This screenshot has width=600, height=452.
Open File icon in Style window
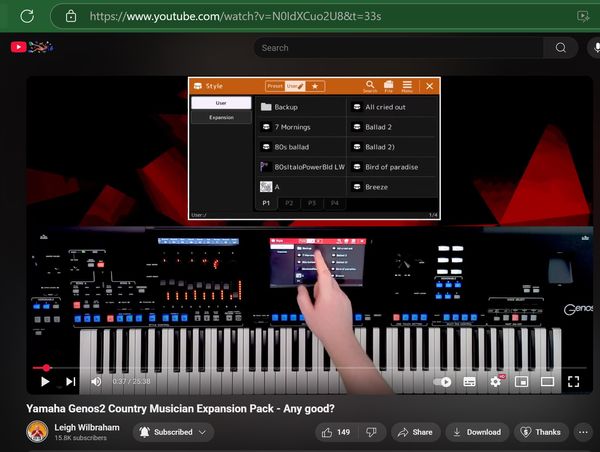coord(388,86)
